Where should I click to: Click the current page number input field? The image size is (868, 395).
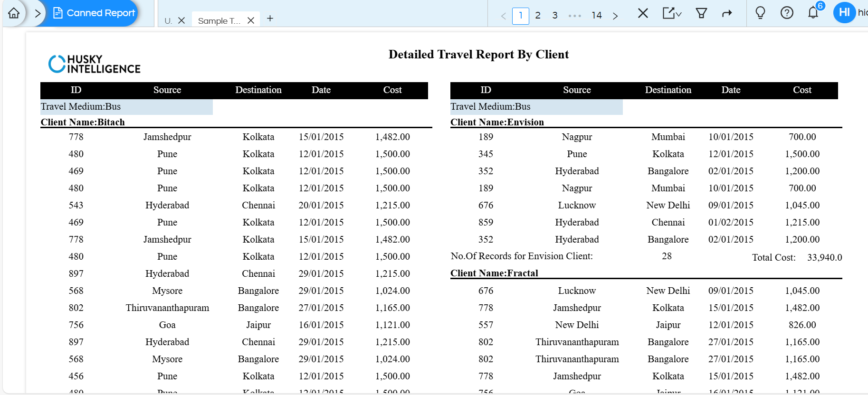click(x=521, y=15)
